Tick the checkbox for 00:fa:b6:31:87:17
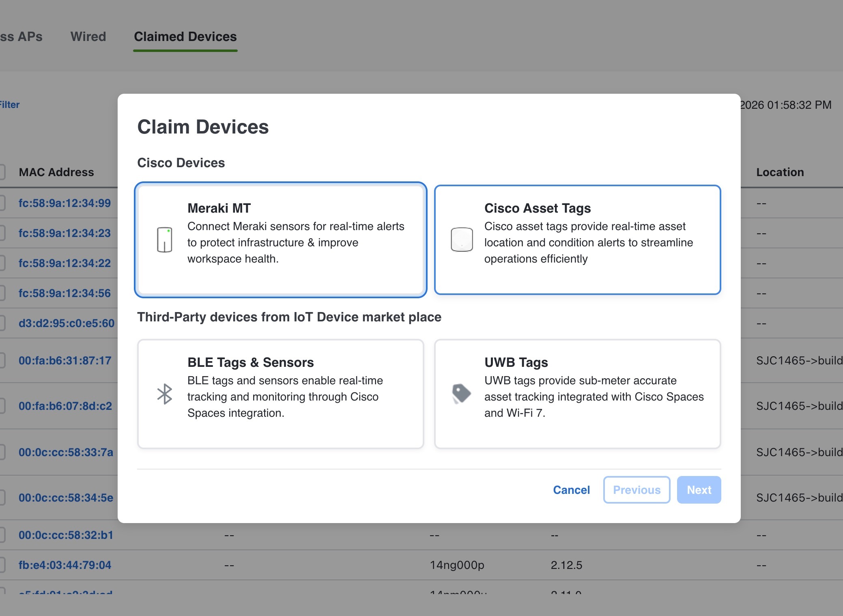The image size is (843, 616). point(2,360)
